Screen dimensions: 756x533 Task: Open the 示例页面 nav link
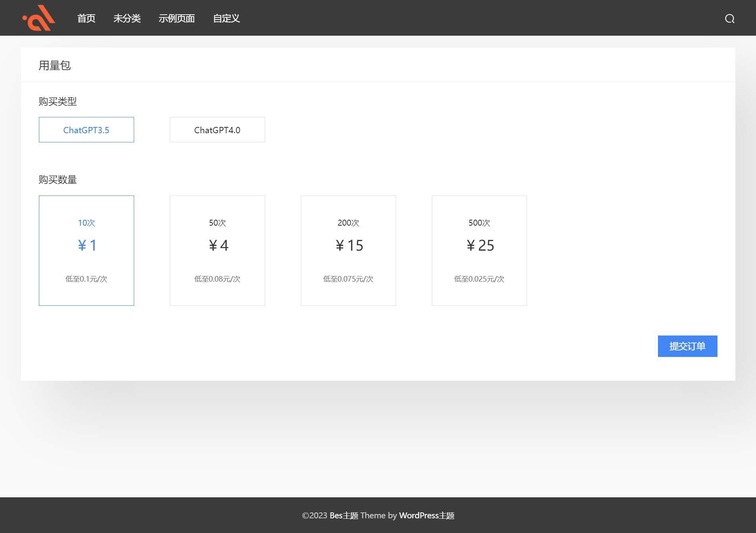click(x=177, y=18)
